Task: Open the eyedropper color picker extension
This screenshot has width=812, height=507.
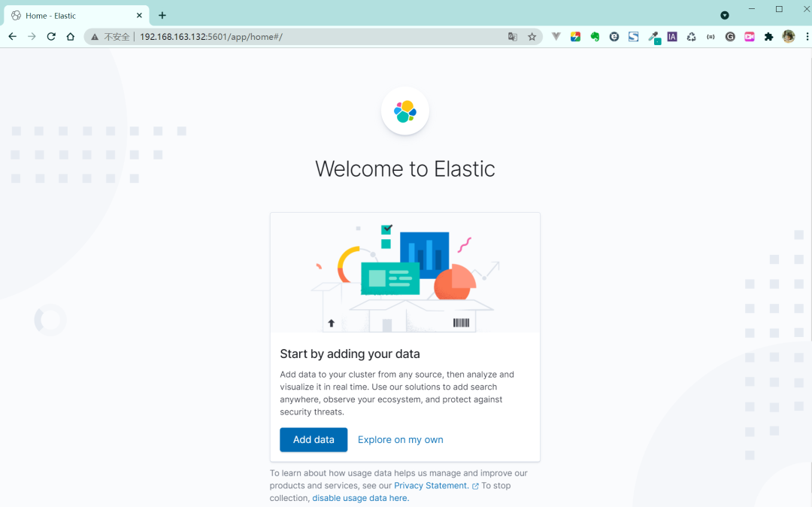Action: point(653,38)
